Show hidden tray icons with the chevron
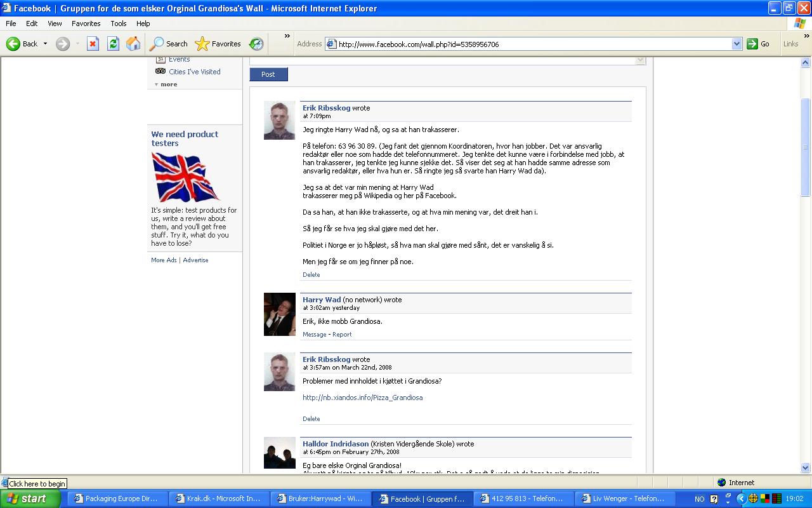 coord(740,498)
